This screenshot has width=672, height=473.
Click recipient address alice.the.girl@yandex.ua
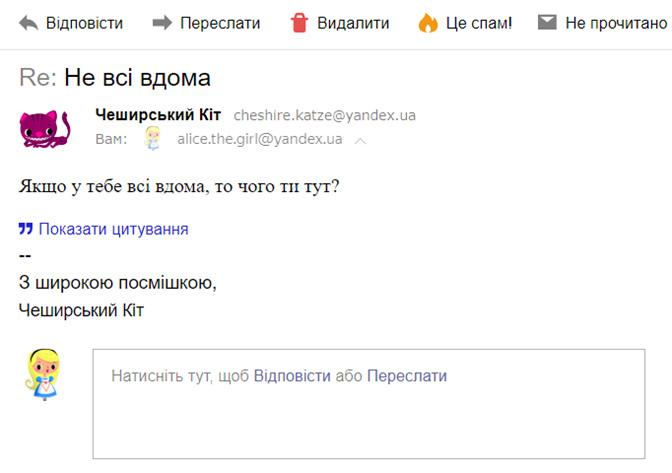[x=260, y=139]
